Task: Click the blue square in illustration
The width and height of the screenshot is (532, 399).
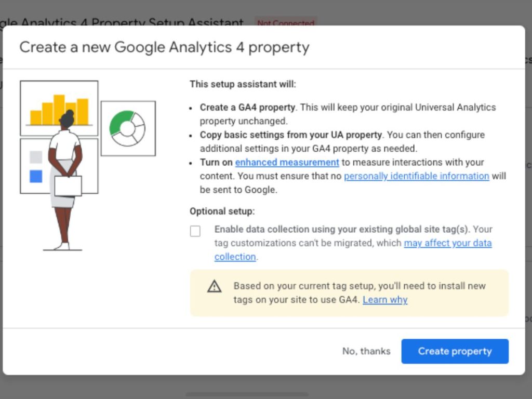Action: 36,177
